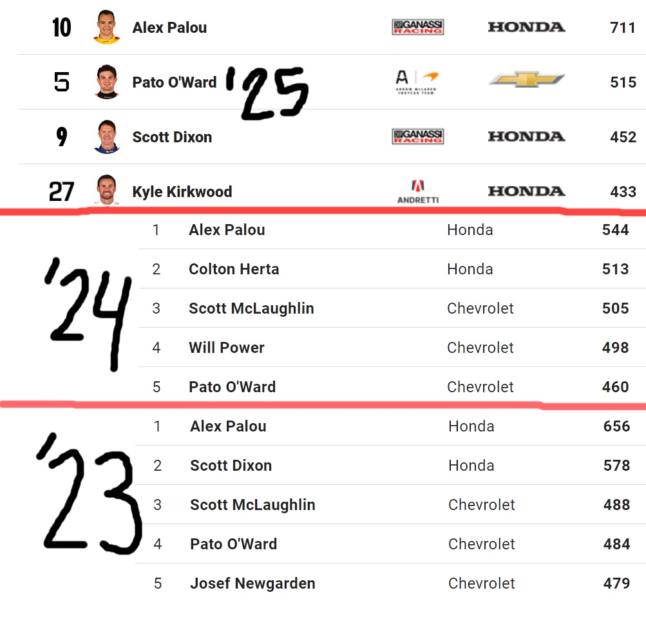
Task: Open Will Power's driver name link
Action: click(x=227, y=348)
